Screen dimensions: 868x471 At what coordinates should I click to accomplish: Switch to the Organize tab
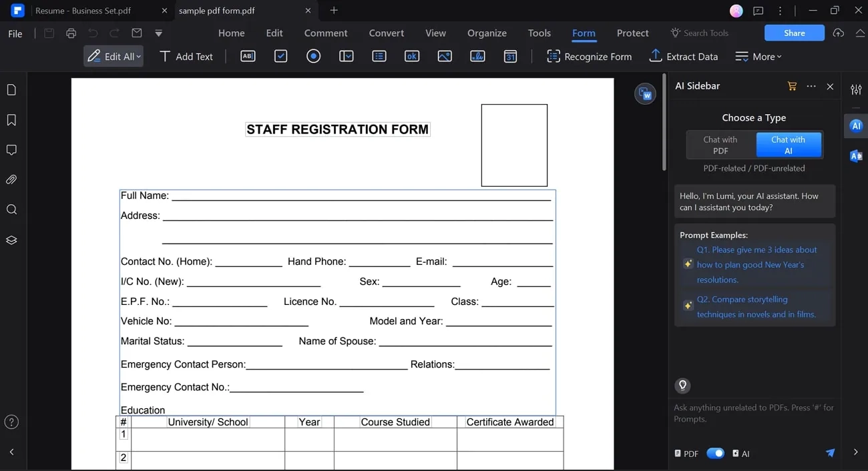pos(487,33)
